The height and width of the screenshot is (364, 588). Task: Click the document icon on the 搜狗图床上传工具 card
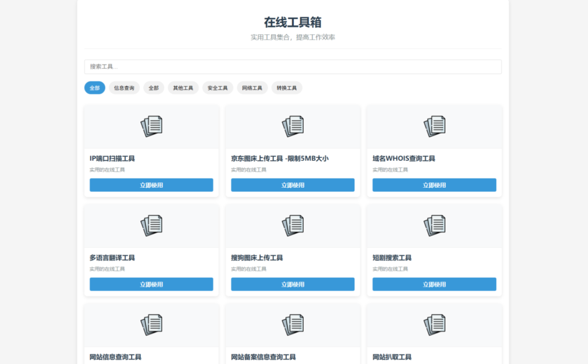[x=293, y=226]
